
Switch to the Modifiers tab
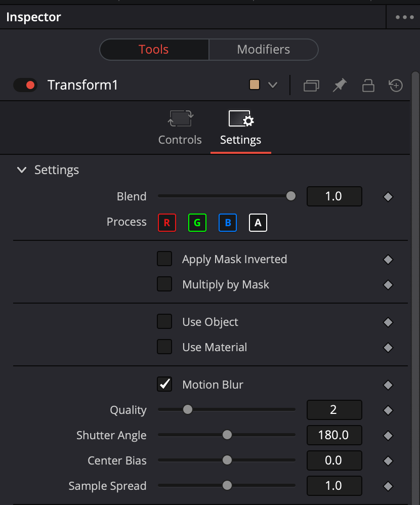(x=263, y=49)
